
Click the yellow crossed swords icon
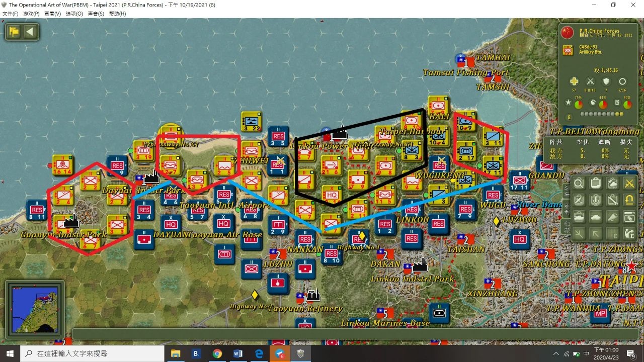(x=629, y=184)
